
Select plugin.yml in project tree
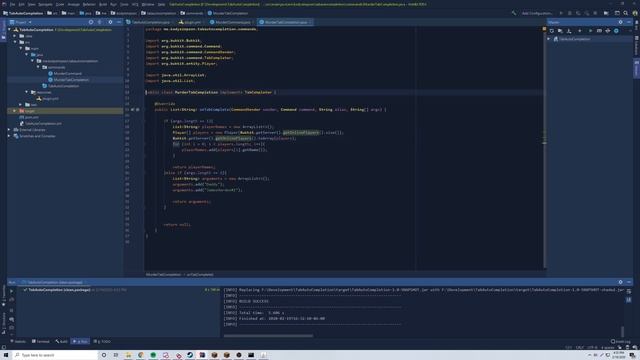click(47, 98)
